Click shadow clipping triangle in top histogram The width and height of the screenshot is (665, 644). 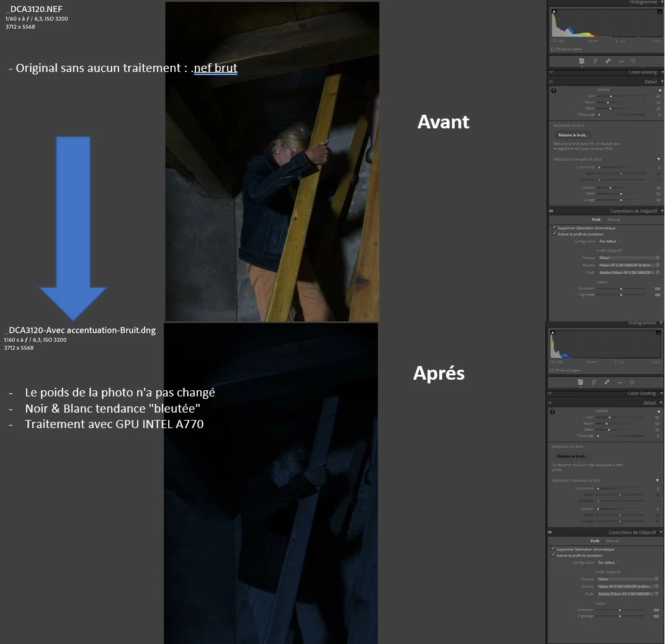554,11
